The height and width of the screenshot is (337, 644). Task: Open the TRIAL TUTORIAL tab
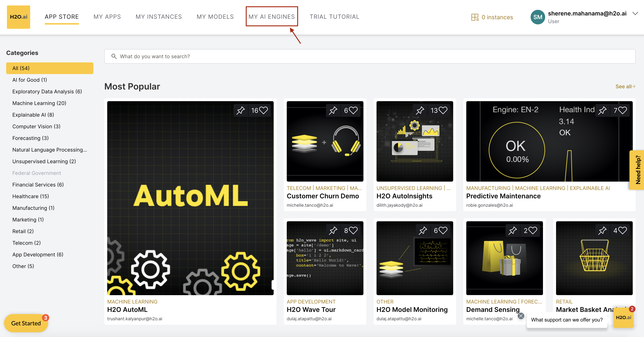point(335,17)
